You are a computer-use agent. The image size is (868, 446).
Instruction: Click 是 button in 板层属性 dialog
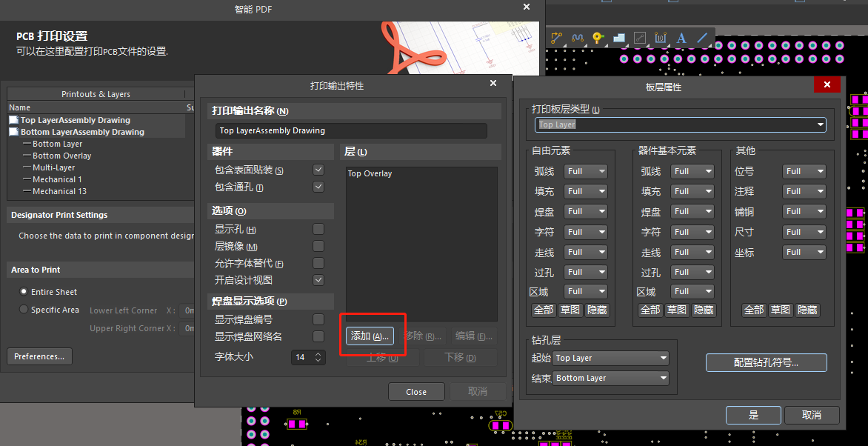click(753, 415)
